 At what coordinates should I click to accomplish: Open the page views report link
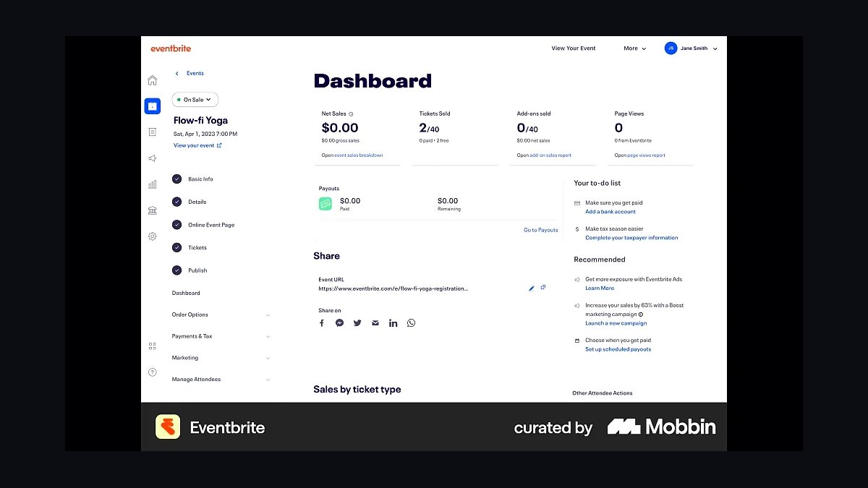pos(647,155)
